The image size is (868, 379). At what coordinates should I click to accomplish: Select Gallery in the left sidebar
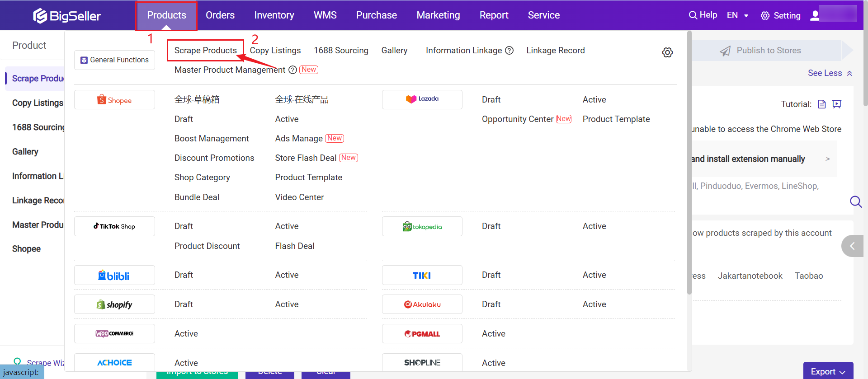click(25, 152)
